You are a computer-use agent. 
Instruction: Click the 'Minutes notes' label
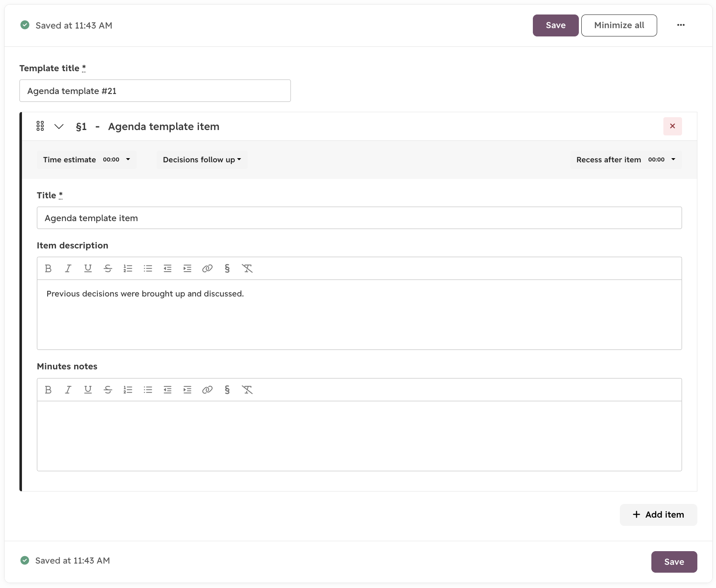67,366
